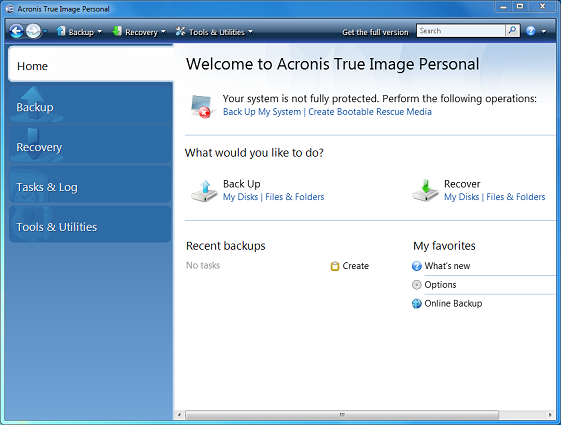
Task: Select the Backup sidebar tab
Action: click(x=90, y=104)
